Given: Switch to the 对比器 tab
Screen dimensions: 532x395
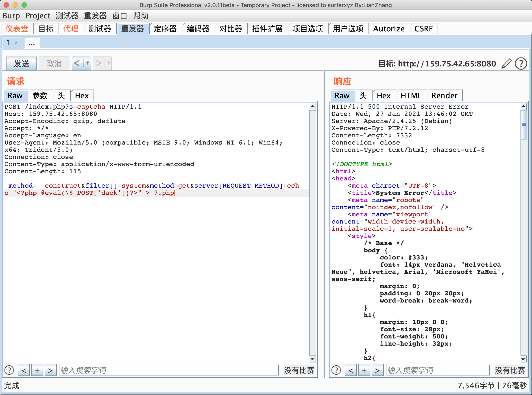Looking at the screenshot, I should [x=231, y=29].
